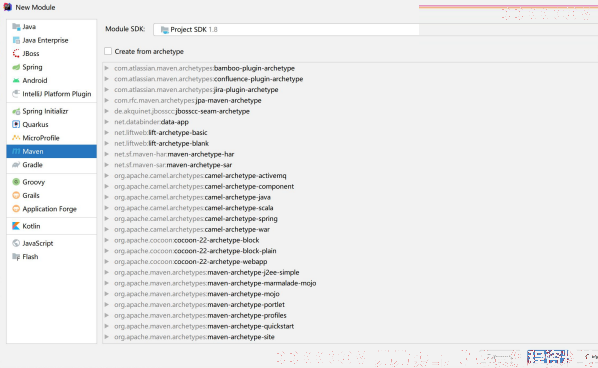Select the Grails icon
This screenshot has width=598, height=368.
click(16, 195)
